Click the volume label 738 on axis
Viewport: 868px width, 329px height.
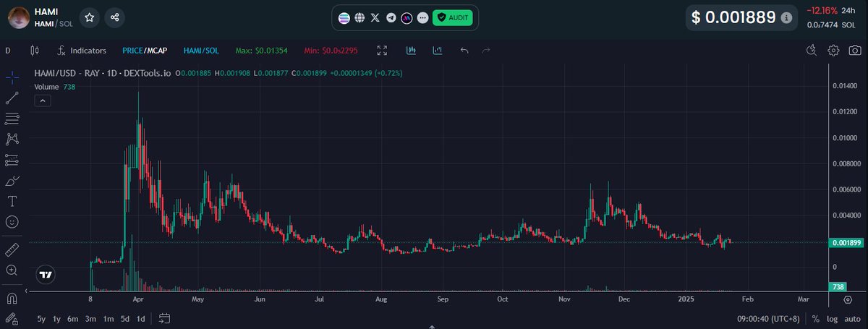839,287
